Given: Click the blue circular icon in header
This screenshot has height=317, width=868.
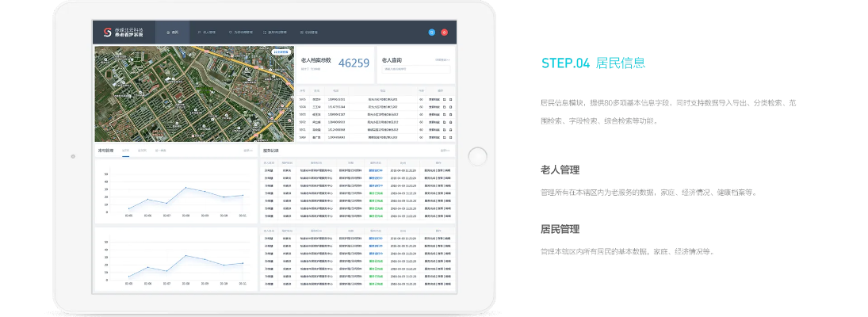Looking at the screenshot, I should point(431,32).
